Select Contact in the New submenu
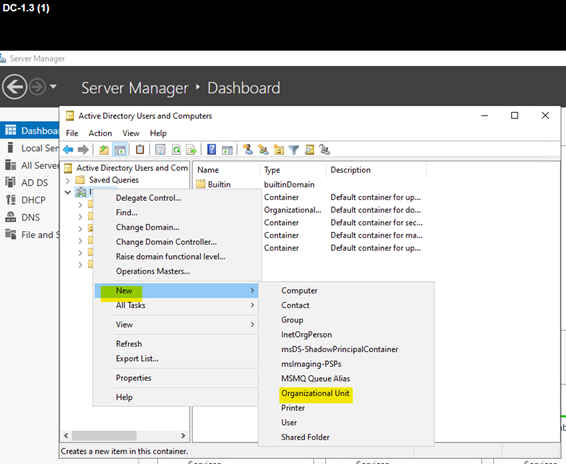This screenshot has width=566, height=464. (x=346, y=305)
